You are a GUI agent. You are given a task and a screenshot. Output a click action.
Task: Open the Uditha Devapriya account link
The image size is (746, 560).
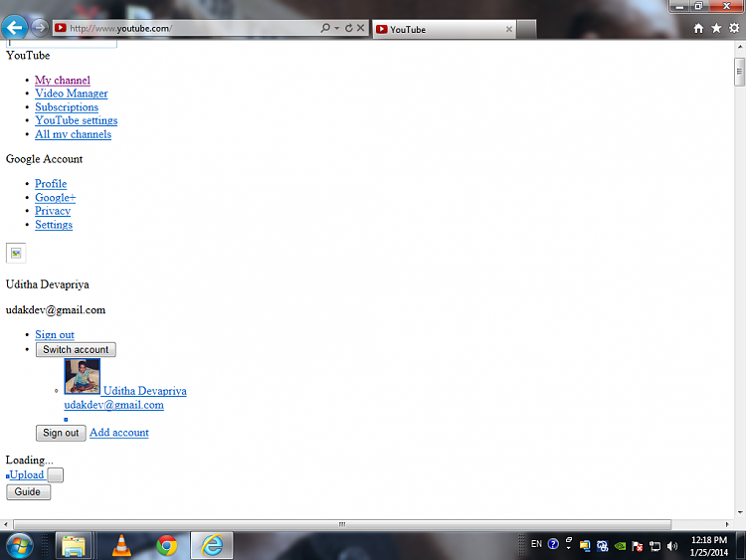pyautogui.click(x=144, y=391)
